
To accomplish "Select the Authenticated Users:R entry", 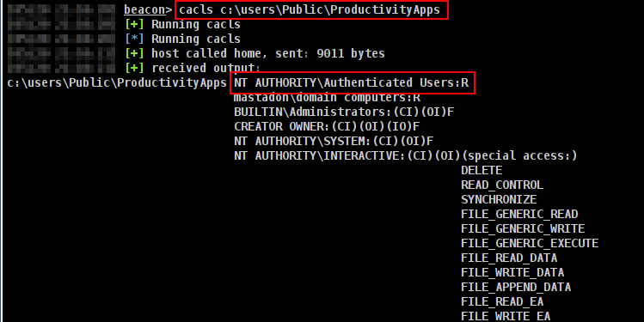I will pyautogui.click(x=353, y=82).
